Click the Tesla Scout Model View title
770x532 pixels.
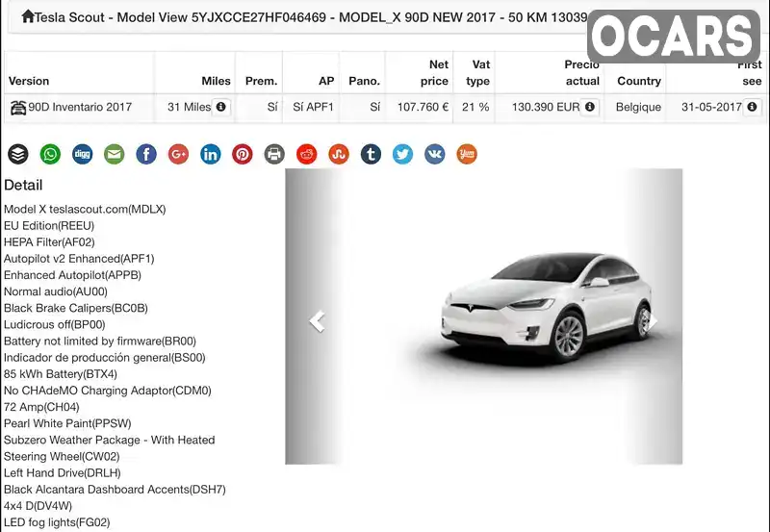(310, 17)
